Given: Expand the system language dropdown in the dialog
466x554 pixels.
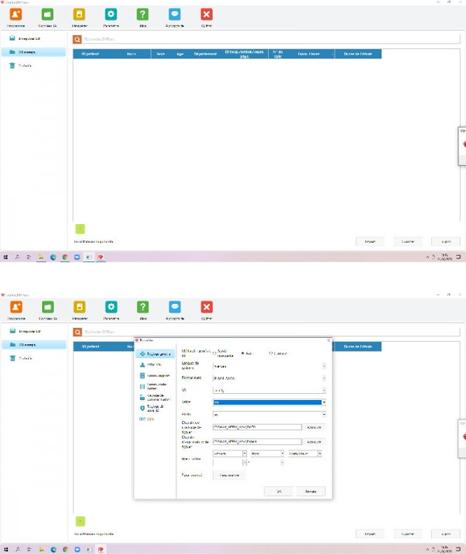Looking at the screenshot, I should (x=269, y=366).
